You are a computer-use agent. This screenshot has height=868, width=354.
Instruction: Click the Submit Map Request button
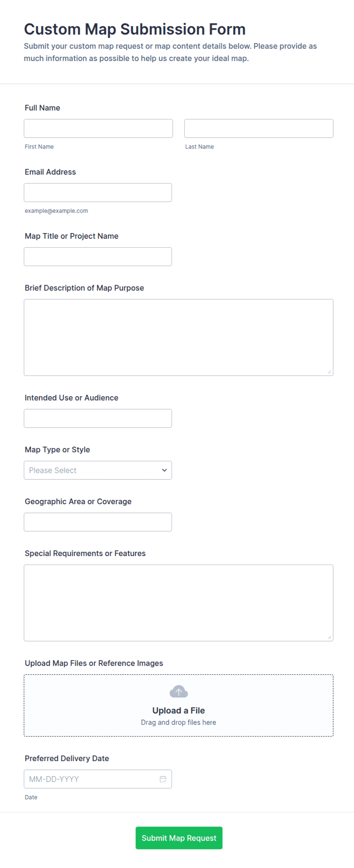pos(179,838)
